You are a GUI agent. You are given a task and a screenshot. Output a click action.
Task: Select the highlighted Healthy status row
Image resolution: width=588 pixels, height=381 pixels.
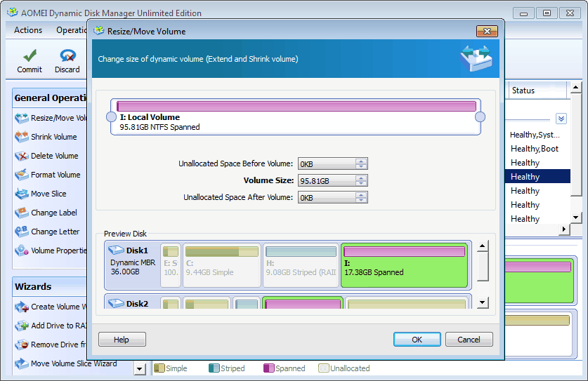(537, 176)
